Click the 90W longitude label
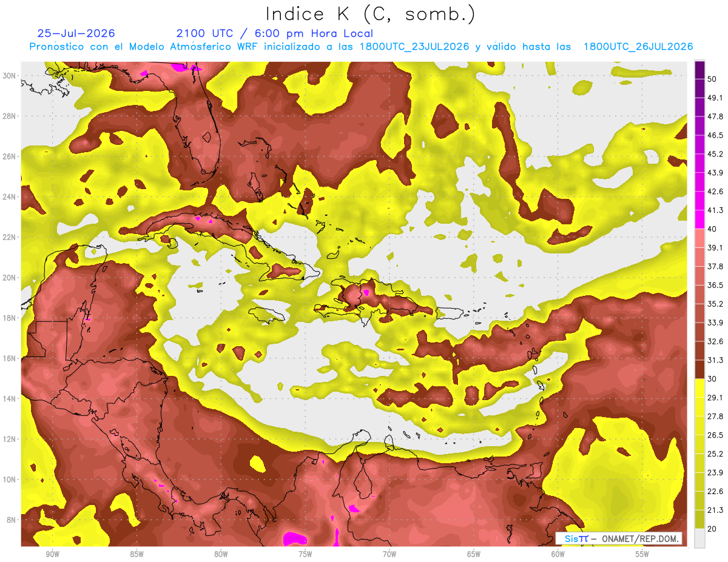The image size is (728, 562). 52,554
